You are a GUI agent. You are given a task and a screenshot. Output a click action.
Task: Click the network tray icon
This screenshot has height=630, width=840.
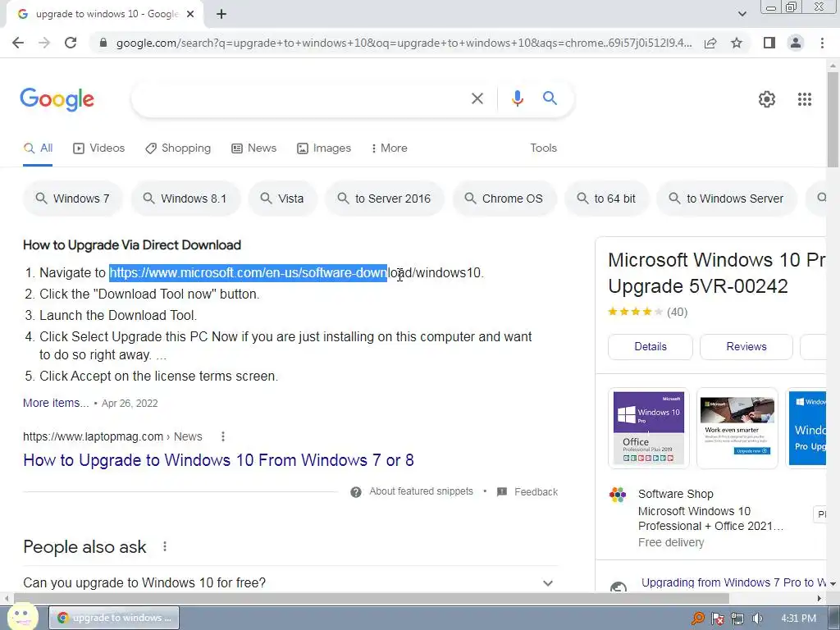[x=737, y=619]
